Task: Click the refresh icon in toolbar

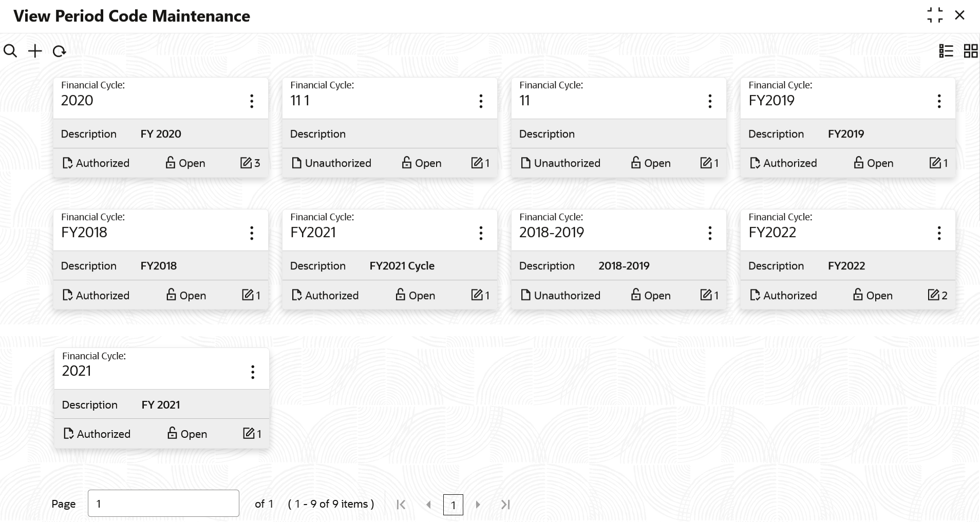Action: point(60,51)
